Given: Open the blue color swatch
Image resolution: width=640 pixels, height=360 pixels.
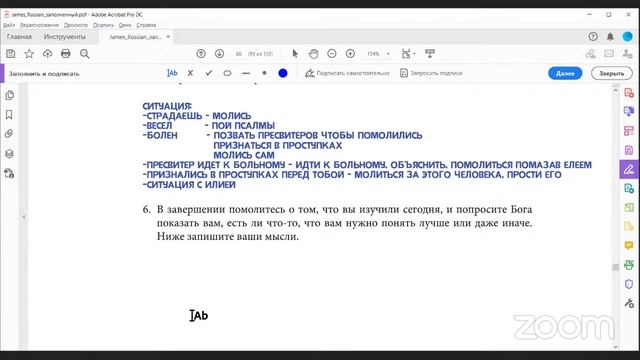Looking at the screenshot, I should coord(283,73).
